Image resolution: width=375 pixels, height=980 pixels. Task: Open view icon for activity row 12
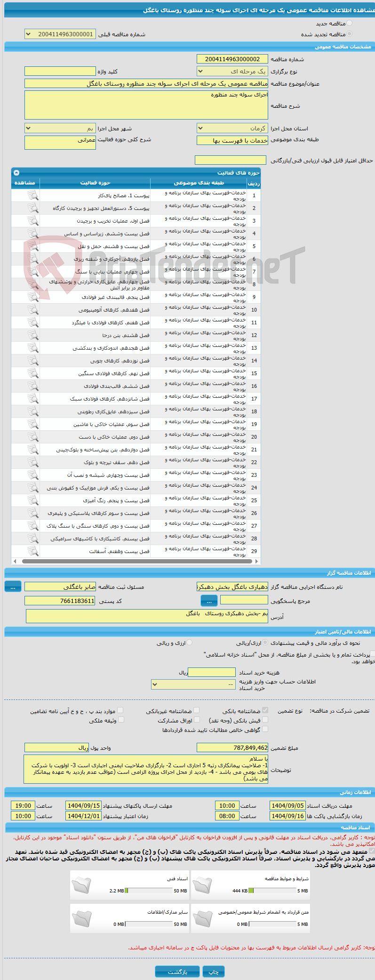pos(33,335)
